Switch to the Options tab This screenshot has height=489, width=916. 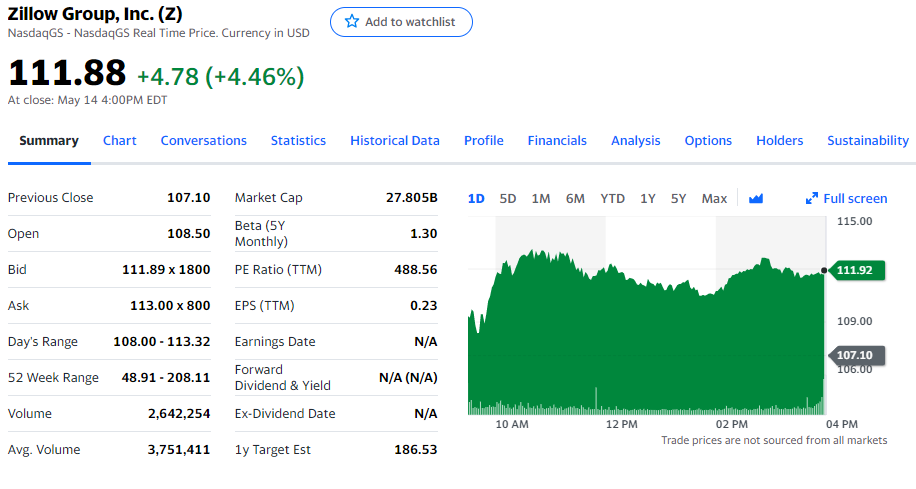coord(708,141)
